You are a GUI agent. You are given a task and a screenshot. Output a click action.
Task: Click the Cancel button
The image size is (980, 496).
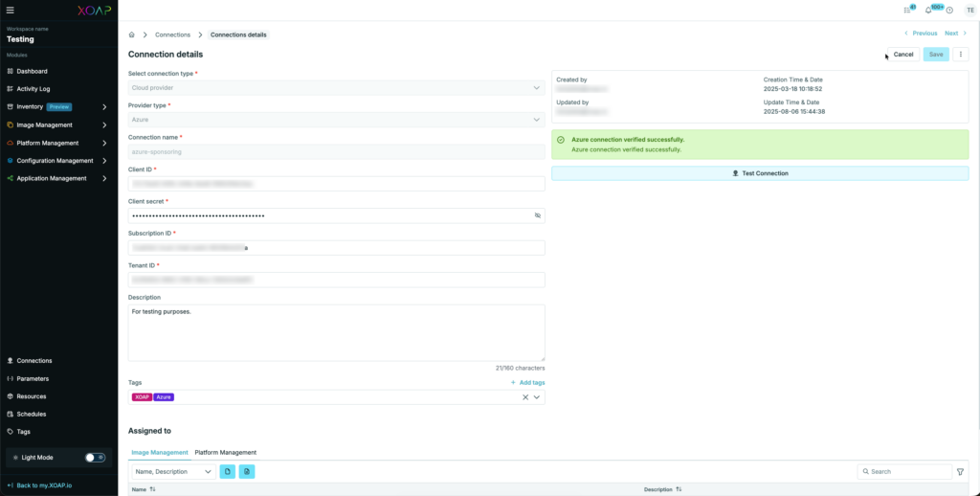pyautogui.click(x=902, y=55)
